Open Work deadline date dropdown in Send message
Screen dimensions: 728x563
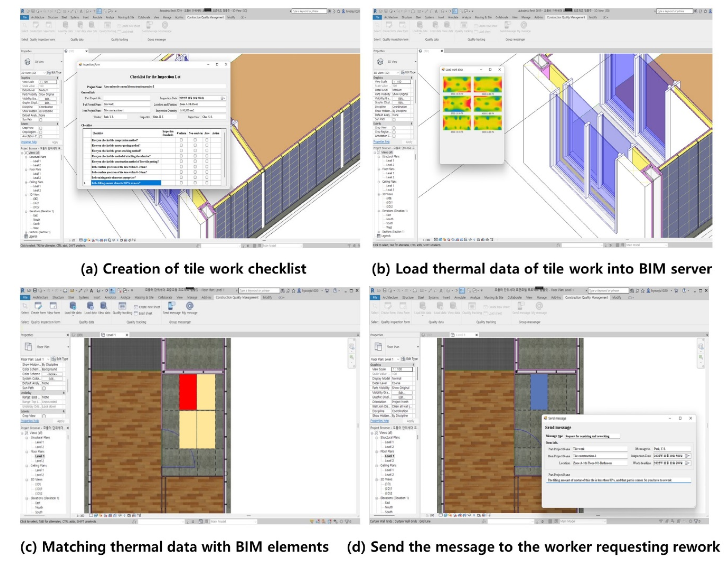pos(687,463)
